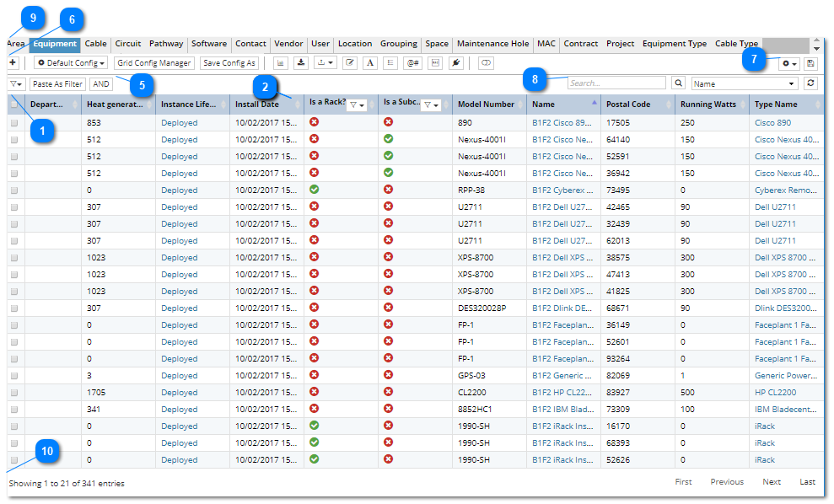The width and height of the screenshot is (834, 504).
Task: Click red X in HP CL2200 row Is a Subcomponent
Action: 389,392
